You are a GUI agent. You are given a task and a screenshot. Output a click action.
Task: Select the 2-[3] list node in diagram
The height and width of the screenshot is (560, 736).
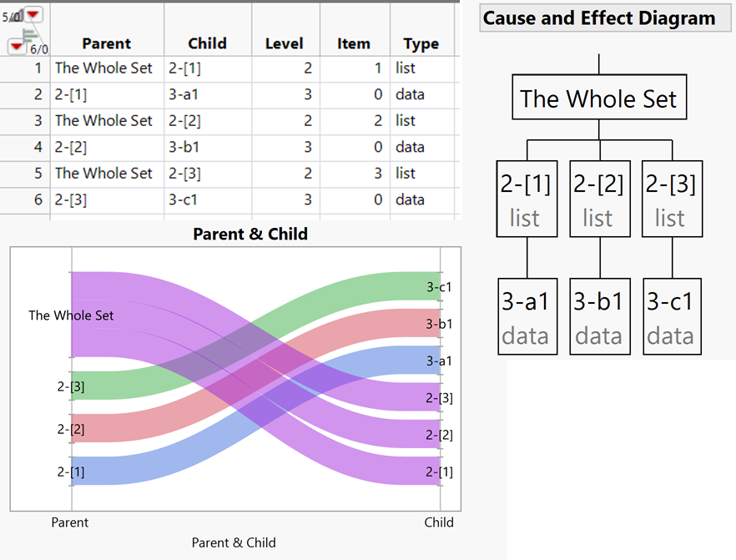click(671, 199)
